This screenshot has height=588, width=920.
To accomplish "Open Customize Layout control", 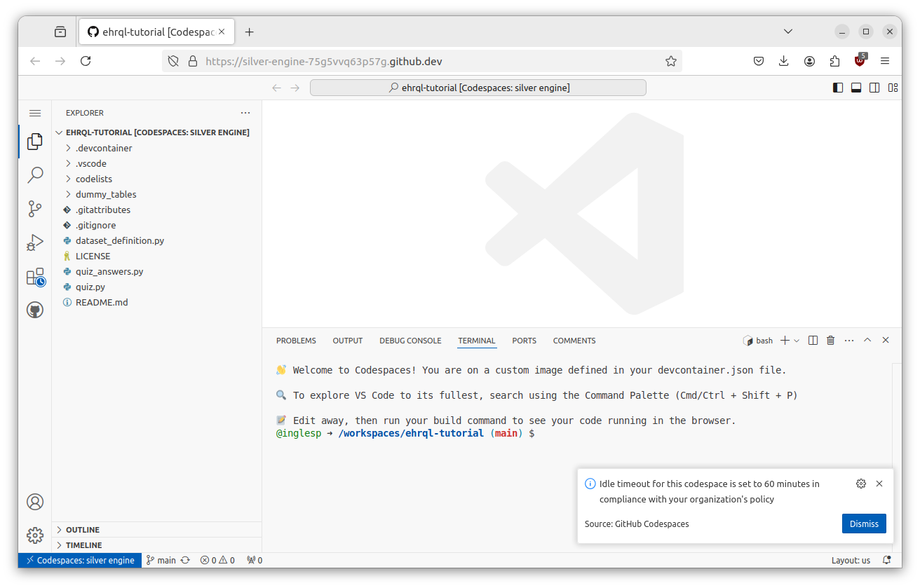I will [x=893, y=88].
